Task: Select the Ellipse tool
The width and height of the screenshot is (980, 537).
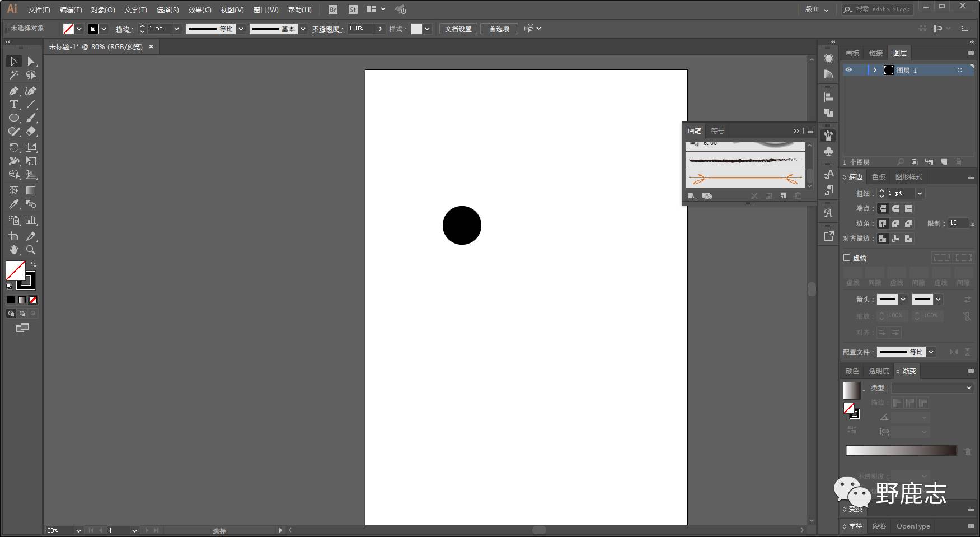Action: [13, 118]
